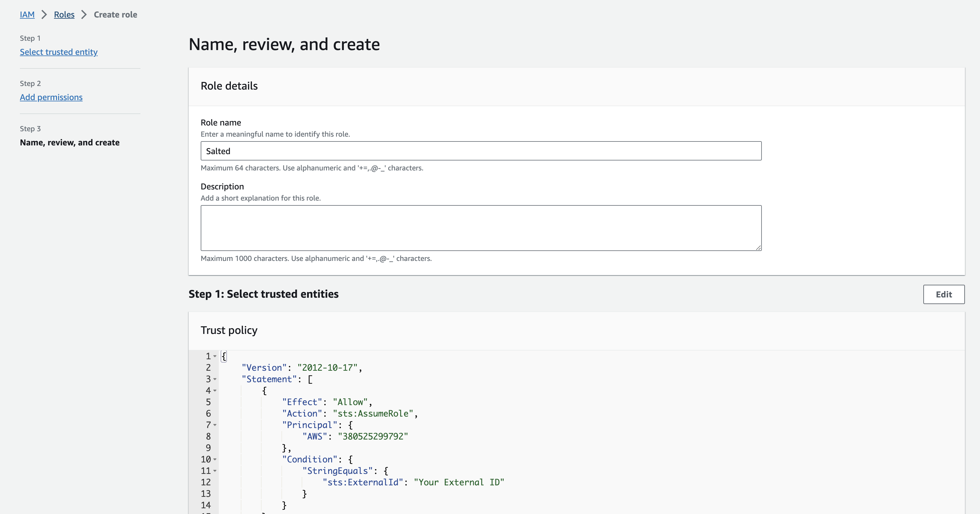Click the Role details heading

(x=229, y=86)
